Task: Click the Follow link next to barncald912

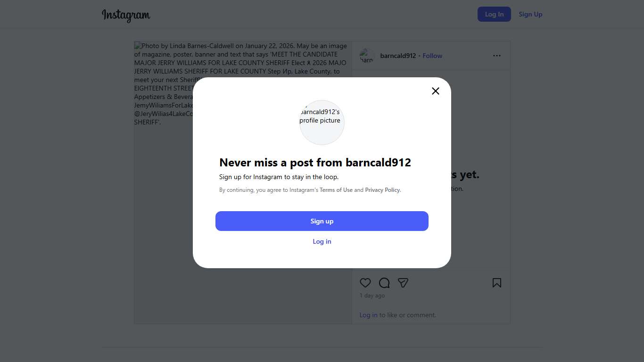Action: 432,56
